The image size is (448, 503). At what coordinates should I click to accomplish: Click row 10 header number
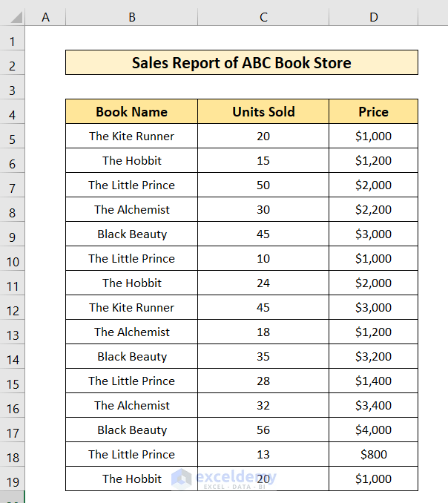click(13, 262)
